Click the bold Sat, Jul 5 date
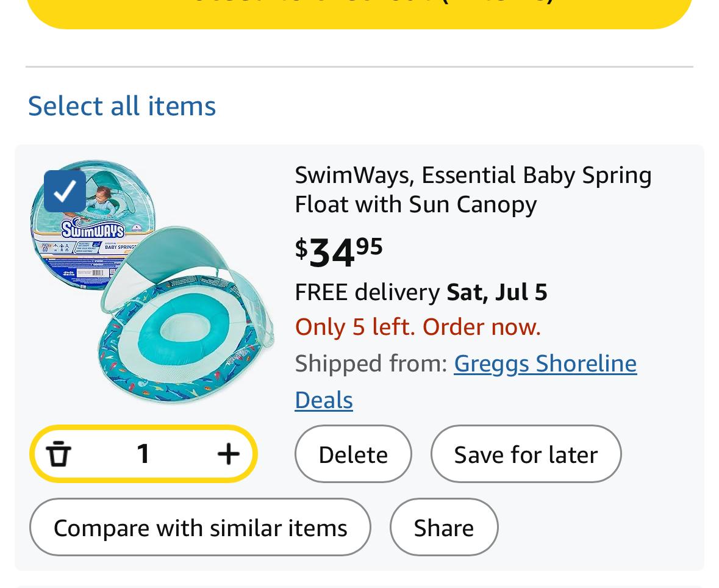This screenshot has height=588, width=719. (x=497, y=292)
